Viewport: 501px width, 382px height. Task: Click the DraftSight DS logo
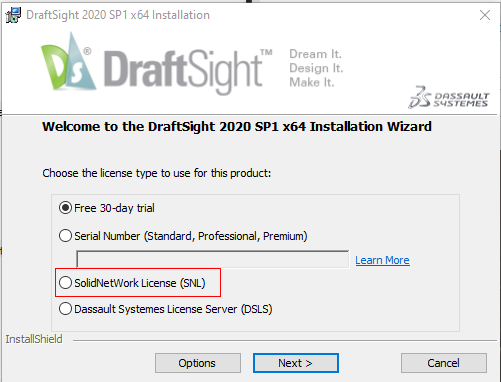pos(68,62)
